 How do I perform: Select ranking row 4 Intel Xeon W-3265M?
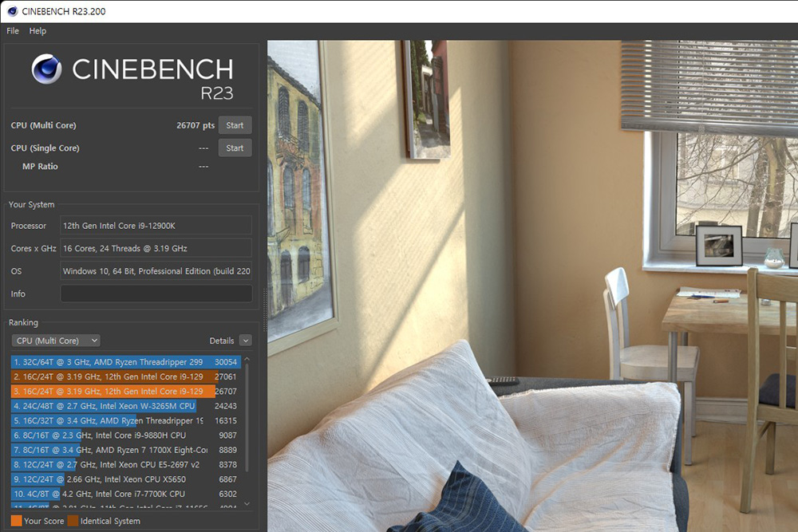[x=125, y=406]
